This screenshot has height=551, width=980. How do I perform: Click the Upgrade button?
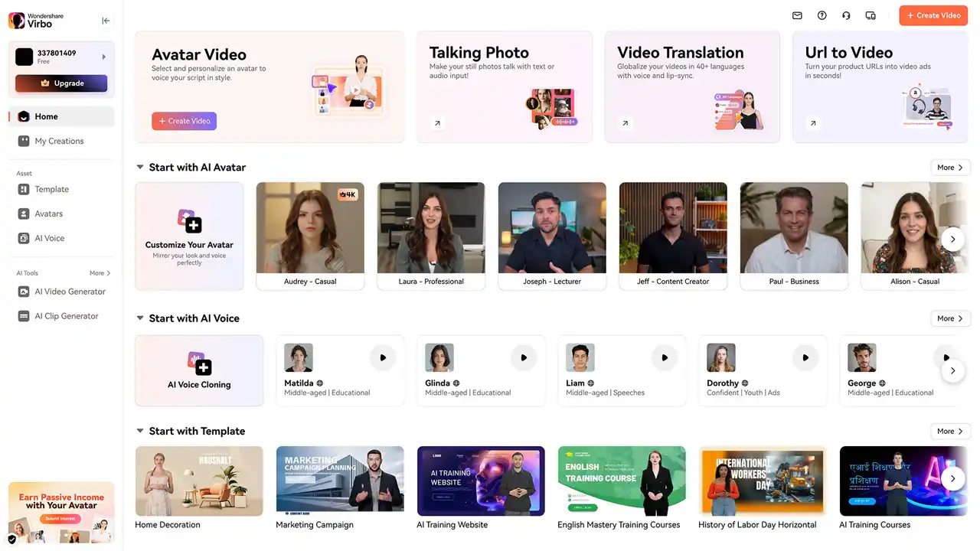click(61, 83)
